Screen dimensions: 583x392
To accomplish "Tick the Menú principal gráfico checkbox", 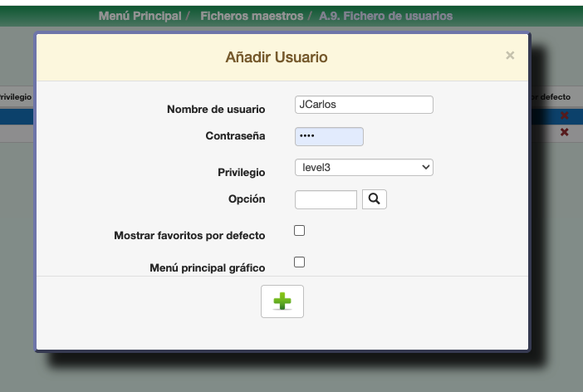I will tap(300, 262).
